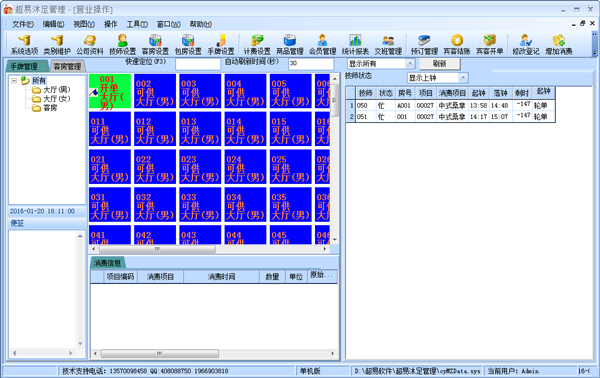Screen dimensions: 600x378
Task: Select hand card 001 开单 green tile
Action: click(110, 91)
